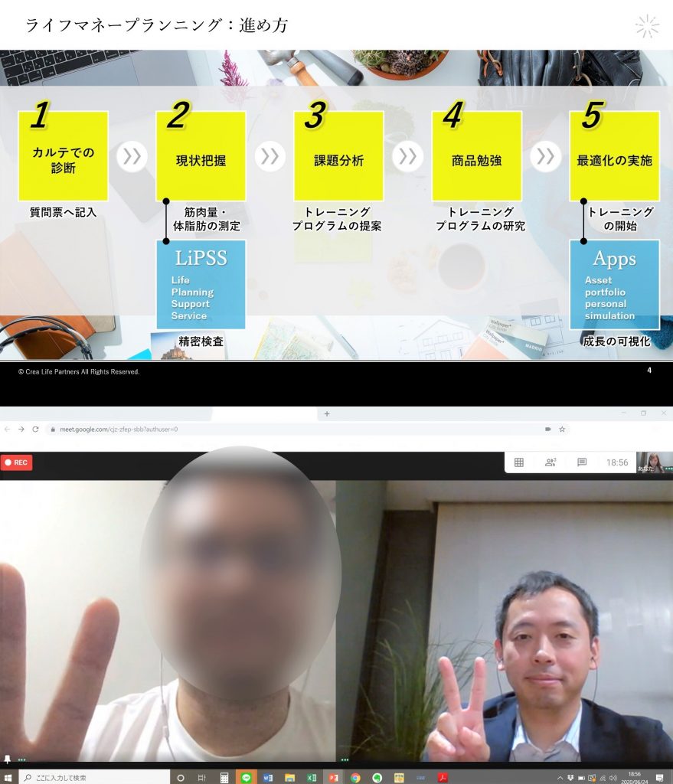Open the Windows Start menu
The width and height of the screenshot is (673, 784).
8,777
